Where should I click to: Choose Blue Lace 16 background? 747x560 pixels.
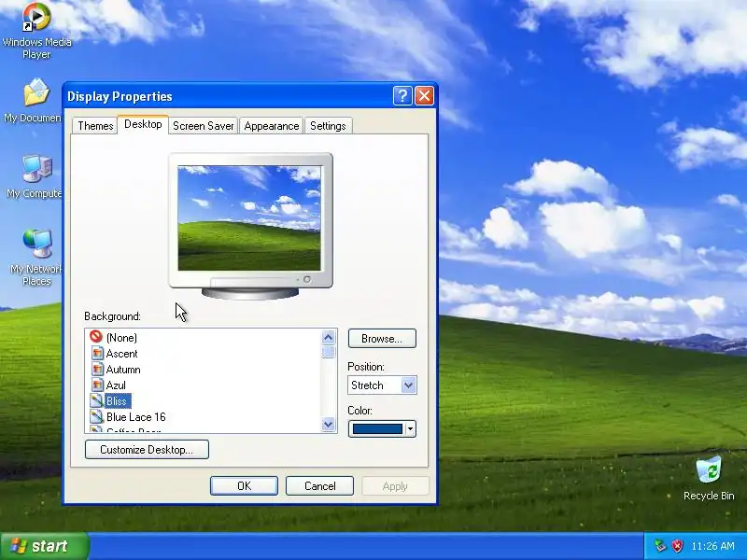[136, 416]
